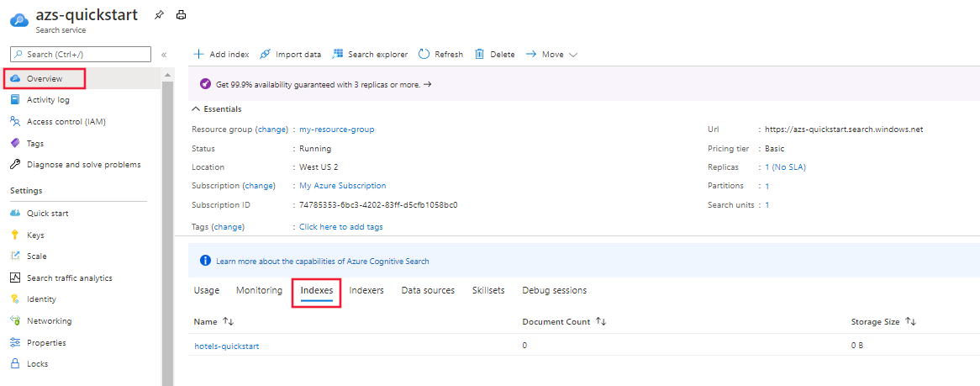
Task: Click the Properties sliders icon
Action: [x=16, y=343]
